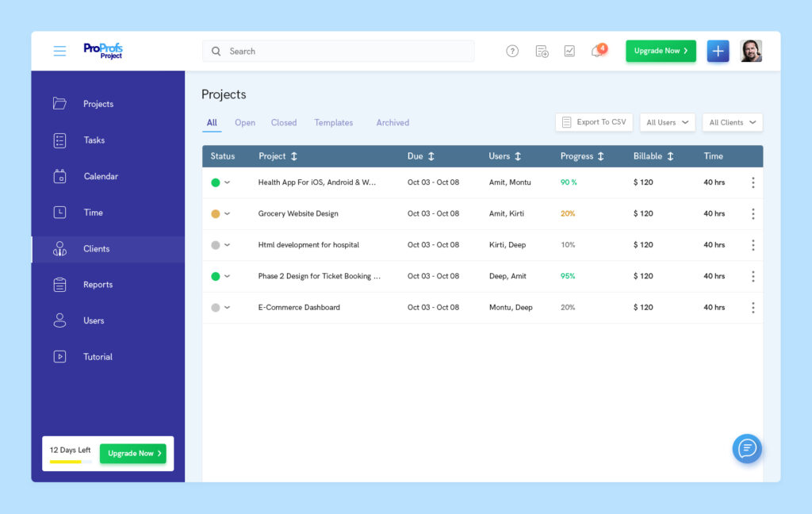Open the help question mark icon
This screenshot has width=812, height=514.
tap(512, 52)
